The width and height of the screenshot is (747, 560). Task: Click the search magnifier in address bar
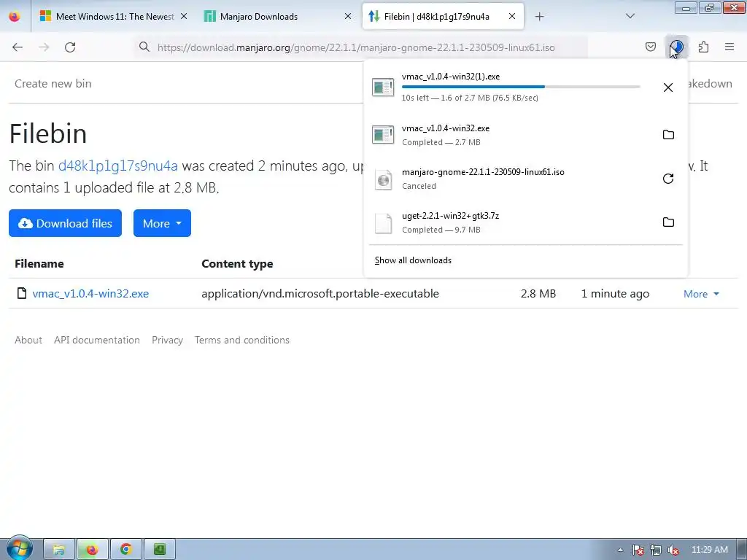(144, 47)
